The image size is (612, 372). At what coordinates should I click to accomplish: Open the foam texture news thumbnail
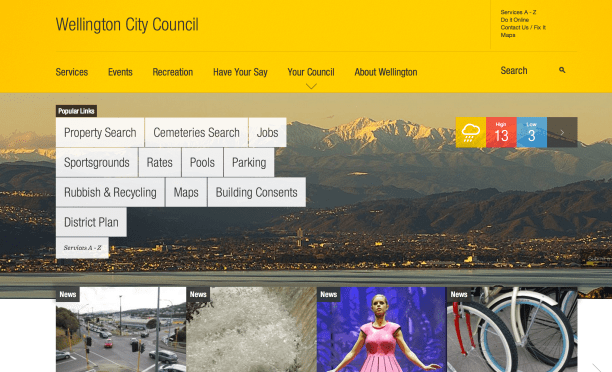point(251,330)
